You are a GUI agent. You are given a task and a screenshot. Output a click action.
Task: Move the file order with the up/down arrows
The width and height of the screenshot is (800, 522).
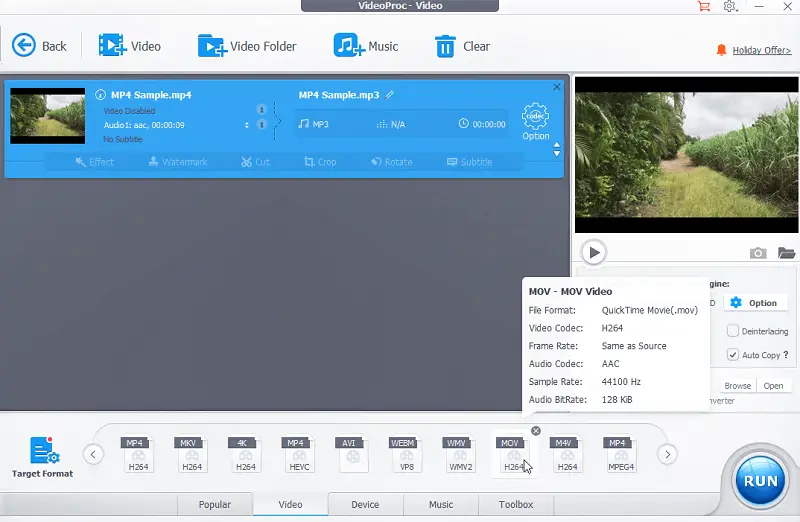coord(557,150)
